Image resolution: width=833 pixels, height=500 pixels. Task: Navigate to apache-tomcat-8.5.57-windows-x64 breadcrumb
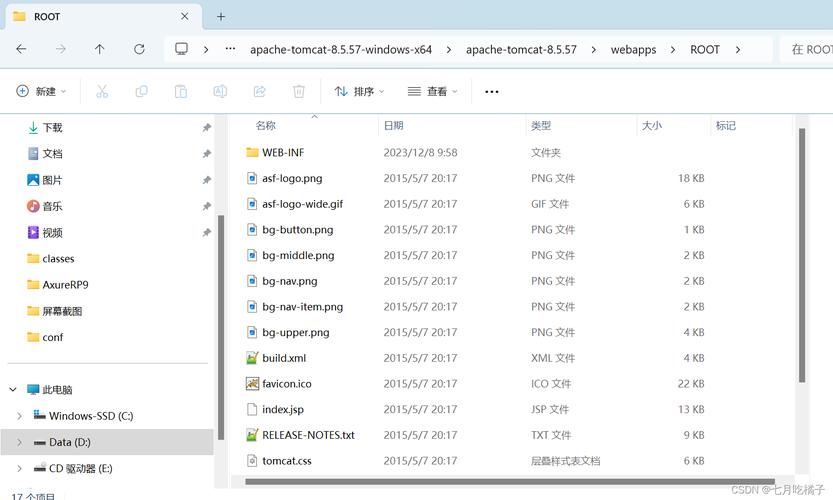(x=341, y=49)
